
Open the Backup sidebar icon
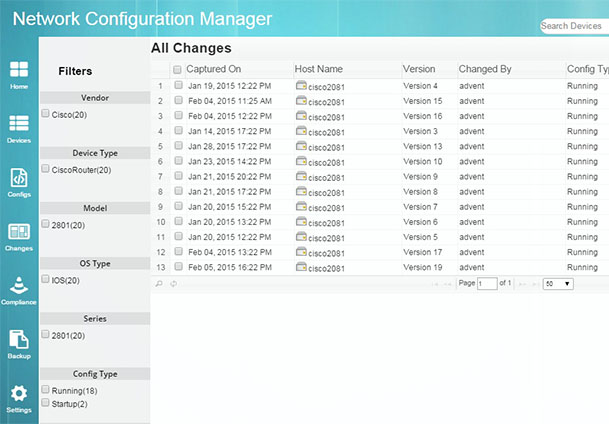(19, 344)
